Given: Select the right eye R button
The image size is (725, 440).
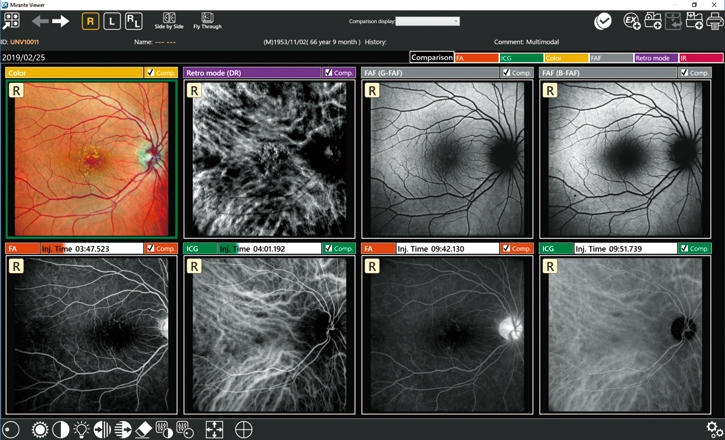Looking at the screenshot, I should click(x=90, y=21).
